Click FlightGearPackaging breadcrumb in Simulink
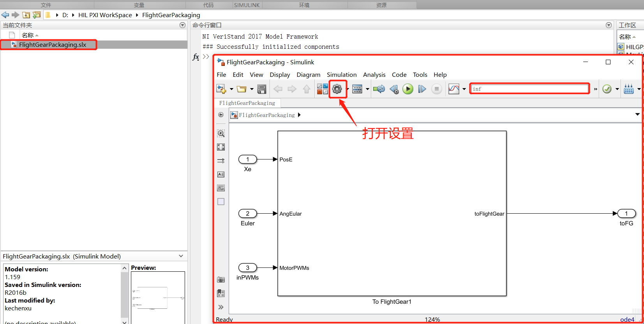The width and height of the screenshot is (644, 324). [267, 115]
